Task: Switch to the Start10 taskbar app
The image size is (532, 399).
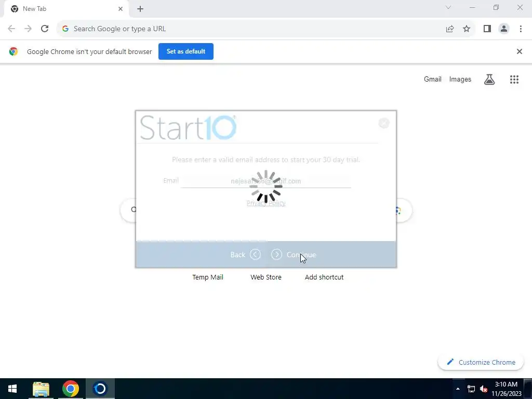Action: [x=100, y=389]
